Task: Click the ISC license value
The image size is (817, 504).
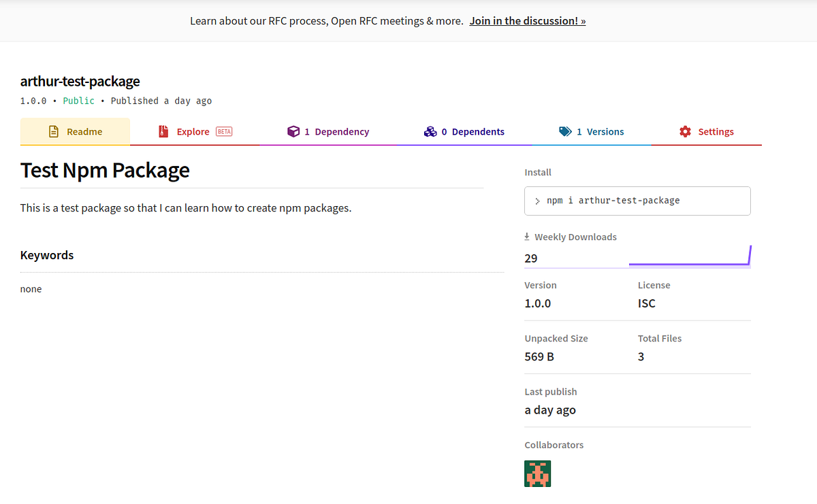Action: (647, 303)
